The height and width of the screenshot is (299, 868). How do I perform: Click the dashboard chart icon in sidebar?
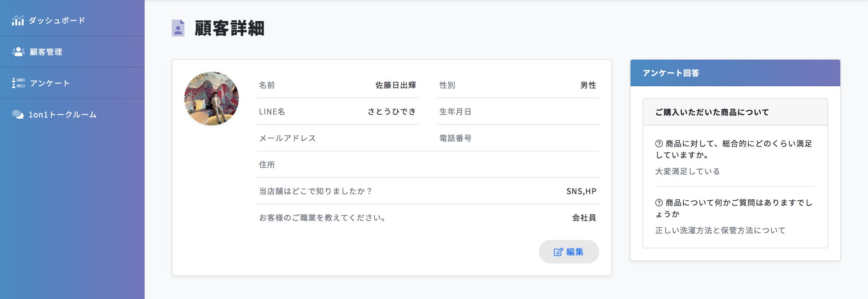click(x=18, y=20)
